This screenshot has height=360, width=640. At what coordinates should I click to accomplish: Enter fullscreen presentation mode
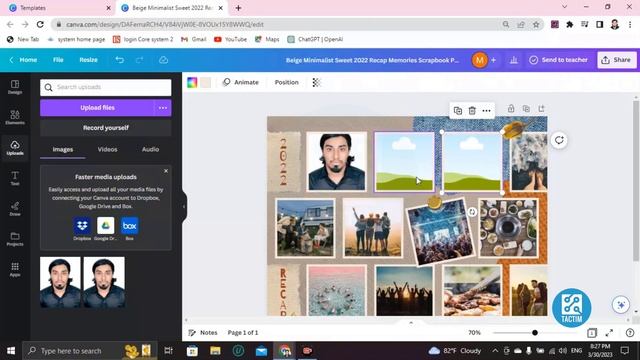coord(609,333)
